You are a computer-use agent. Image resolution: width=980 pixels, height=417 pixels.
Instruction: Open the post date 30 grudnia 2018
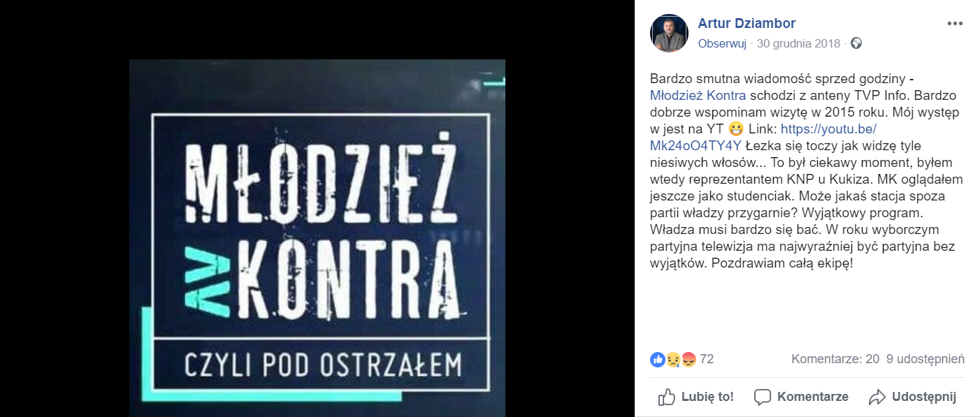799,43
